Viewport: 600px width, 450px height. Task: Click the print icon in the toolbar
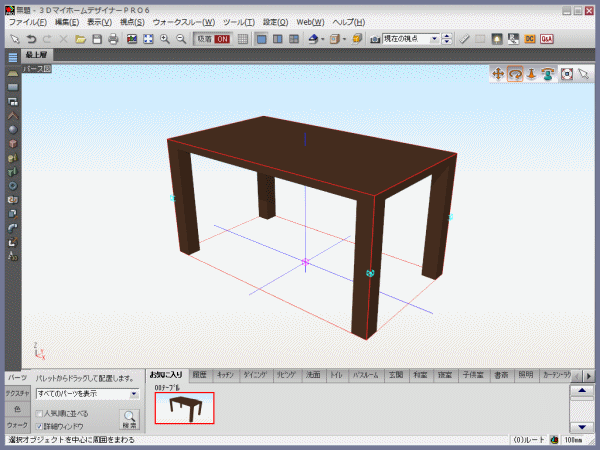[x=113, y=39]
